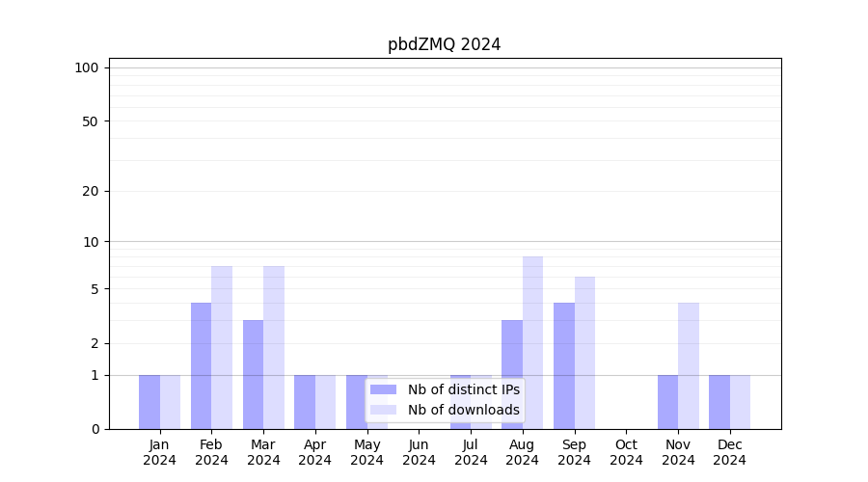Screen dimensions: 868x482
Task: Click the Feb 2024 downloads bar
Action: [222, 347]
